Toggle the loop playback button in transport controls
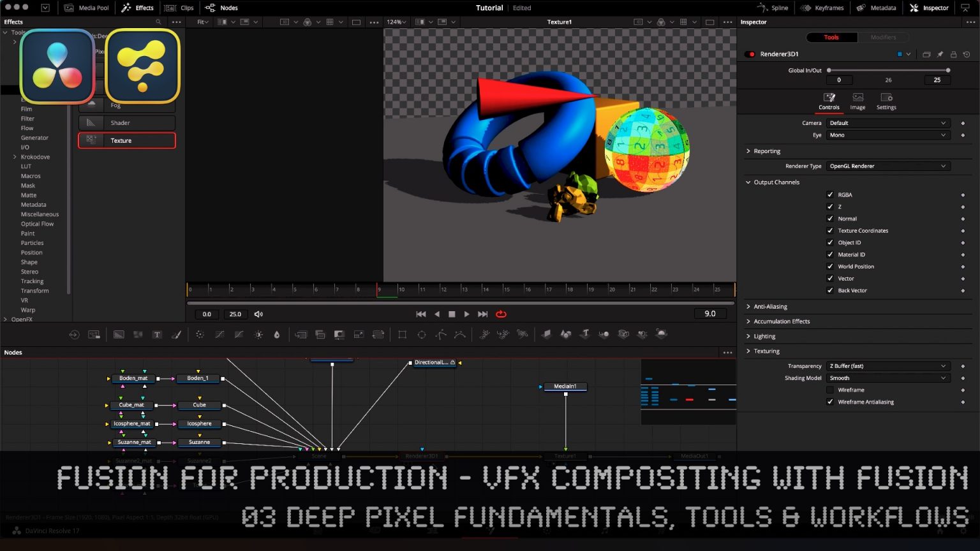 point(501,314)
